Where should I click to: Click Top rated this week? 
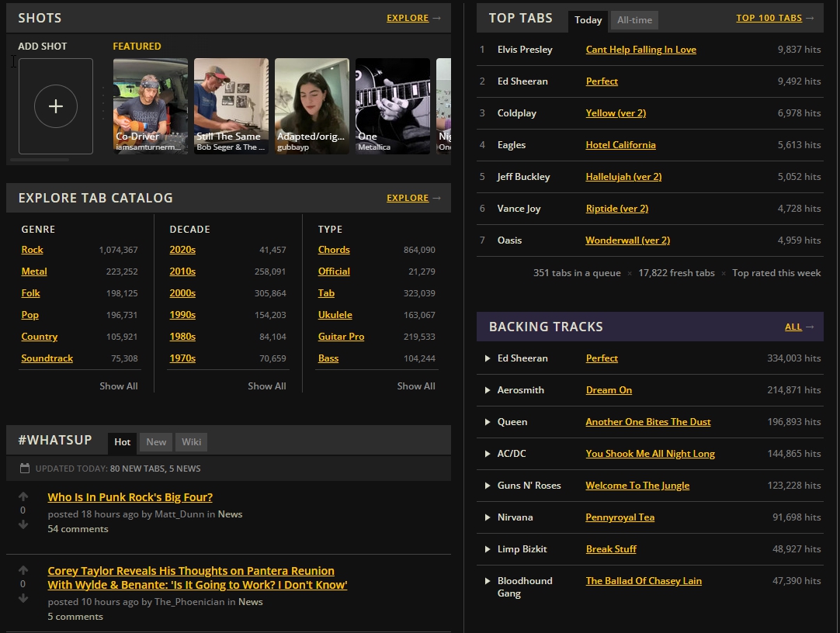[776, 273]
